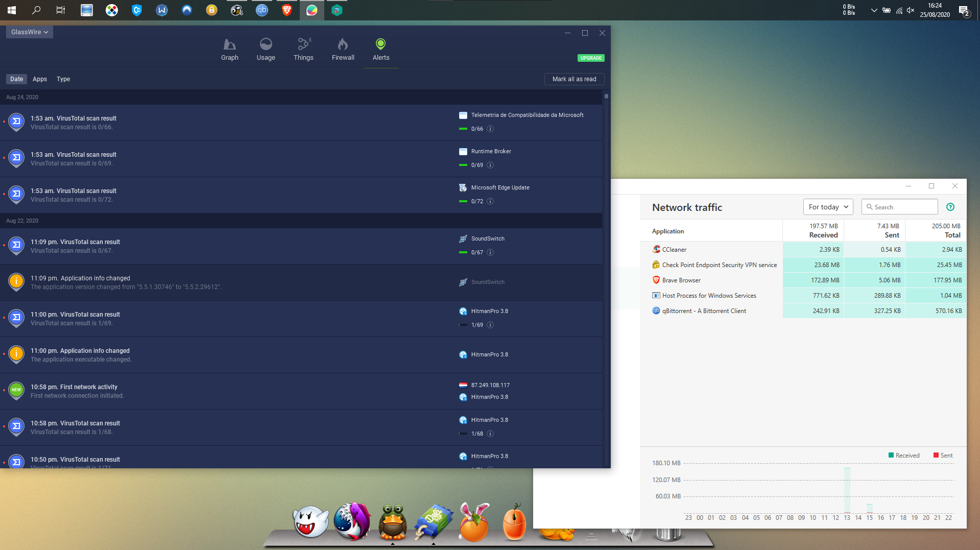Screen dimensions: 980x550
Task: Select the Brave Browser traffic row
Action: pos(803,280)
